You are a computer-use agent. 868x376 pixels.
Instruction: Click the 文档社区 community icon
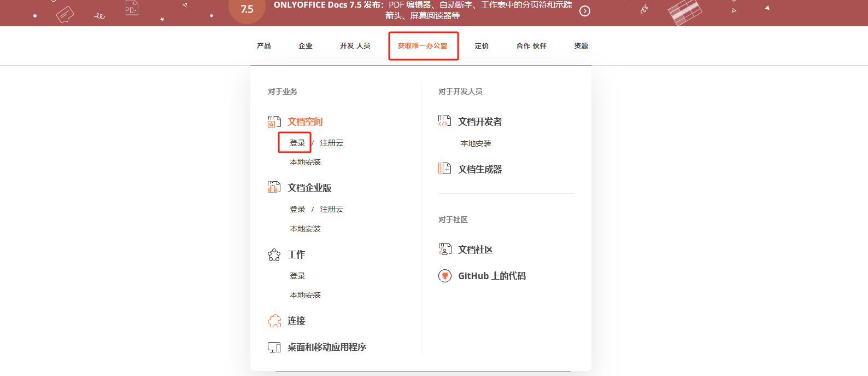444,249
